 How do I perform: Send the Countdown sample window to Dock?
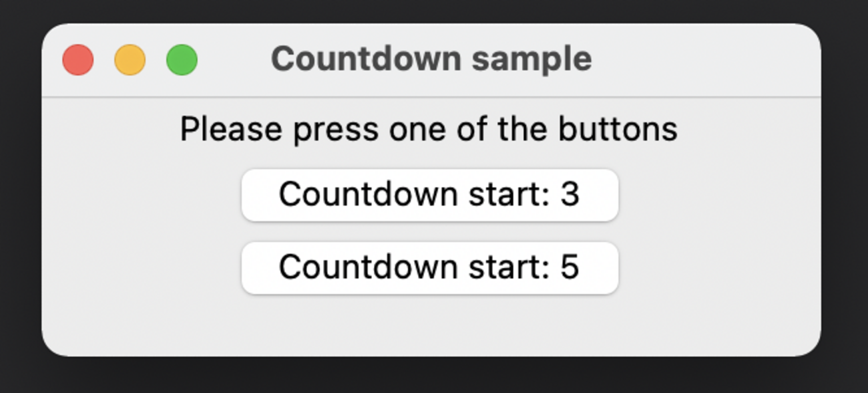pyautogui.click(x=130, y=60)
